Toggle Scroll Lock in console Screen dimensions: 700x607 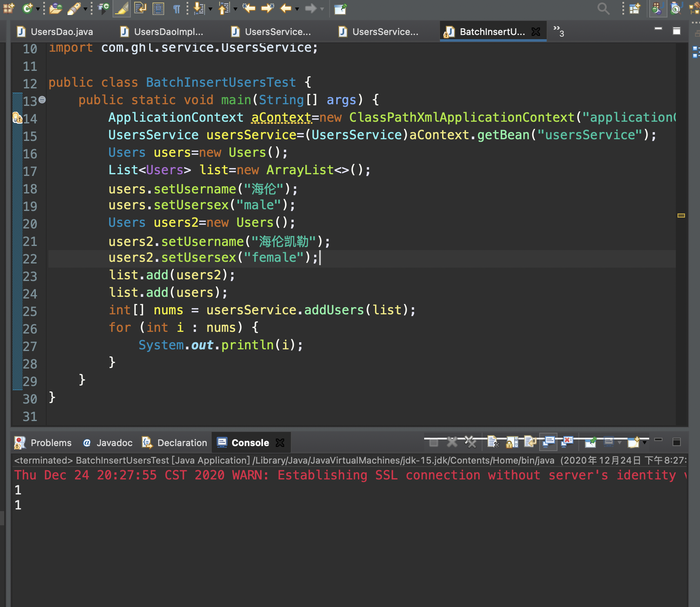[x=512, y=442]
